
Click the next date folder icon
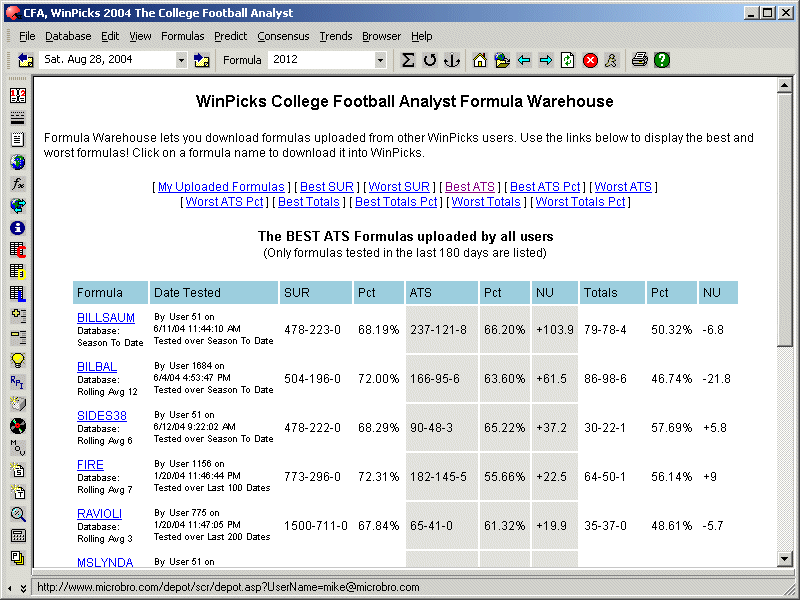(x=202, y=60)
